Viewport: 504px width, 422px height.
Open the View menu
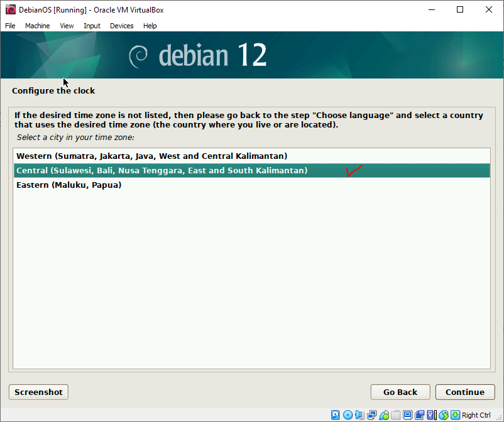[67, 26]
